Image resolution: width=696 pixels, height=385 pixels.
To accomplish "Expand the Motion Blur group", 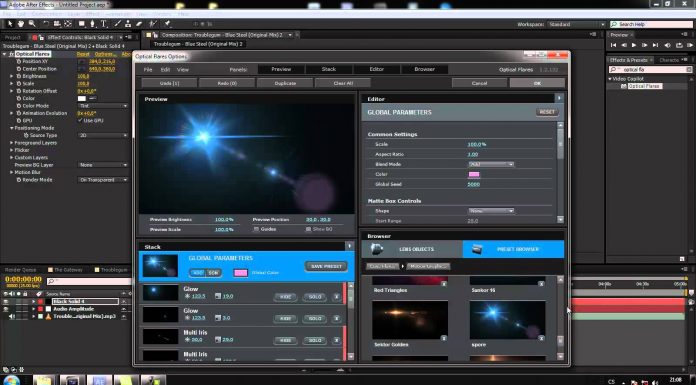I will pyautogui.click(x=12, y=172).
